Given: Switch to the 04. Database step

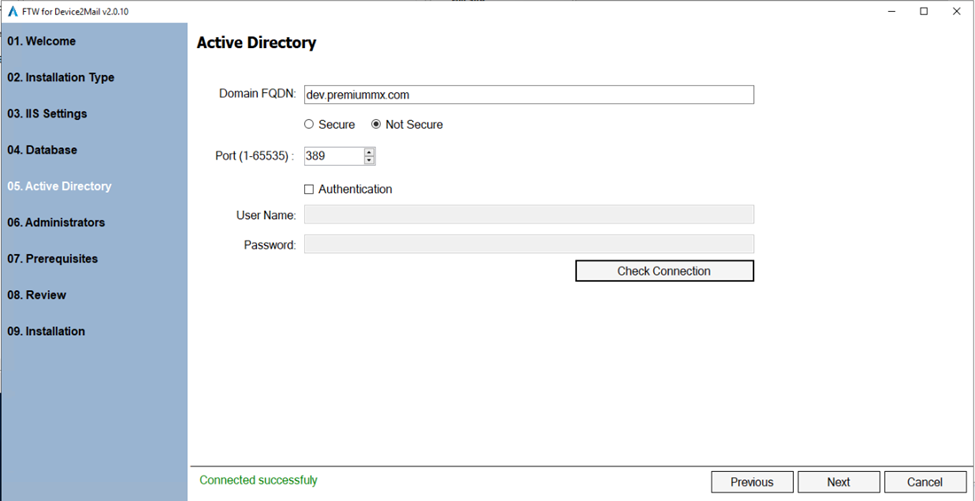Looking at the screenshot, I should 42,150.
